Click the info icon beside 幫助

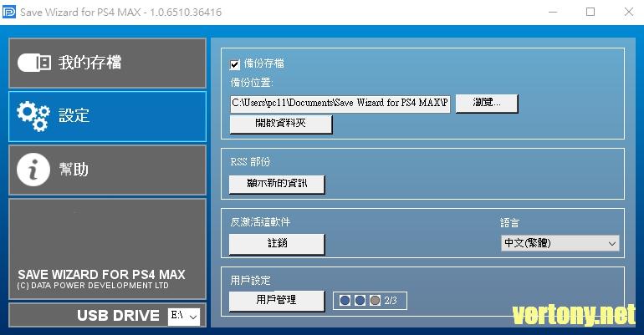[33, 170]
